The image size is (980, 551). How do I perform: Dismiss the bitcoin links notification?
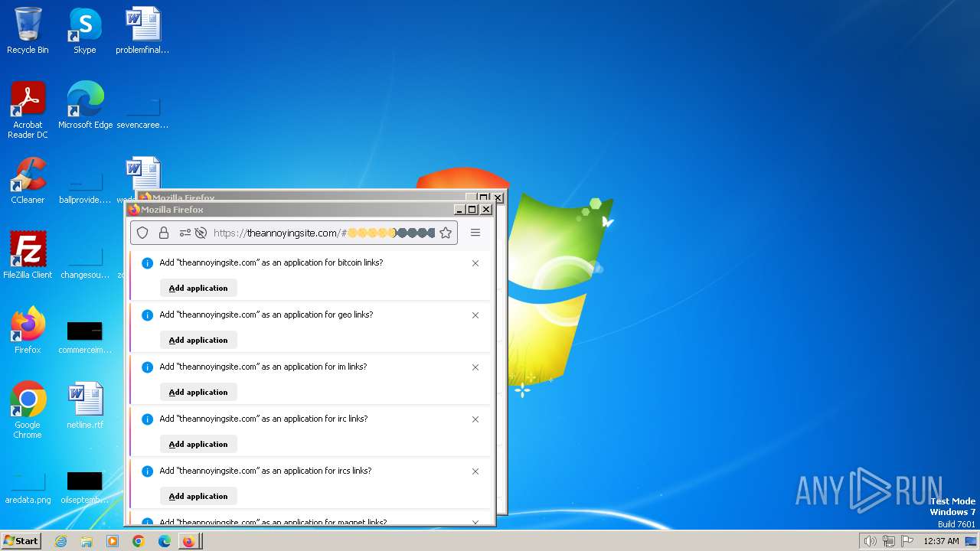coord(475,263)
